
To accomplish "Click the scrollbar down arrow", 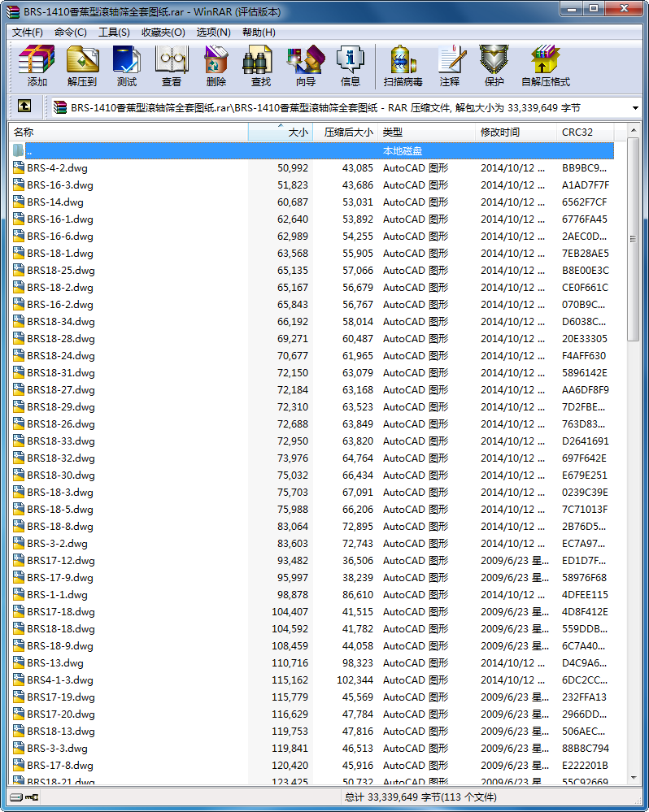I will coord(633,778).
